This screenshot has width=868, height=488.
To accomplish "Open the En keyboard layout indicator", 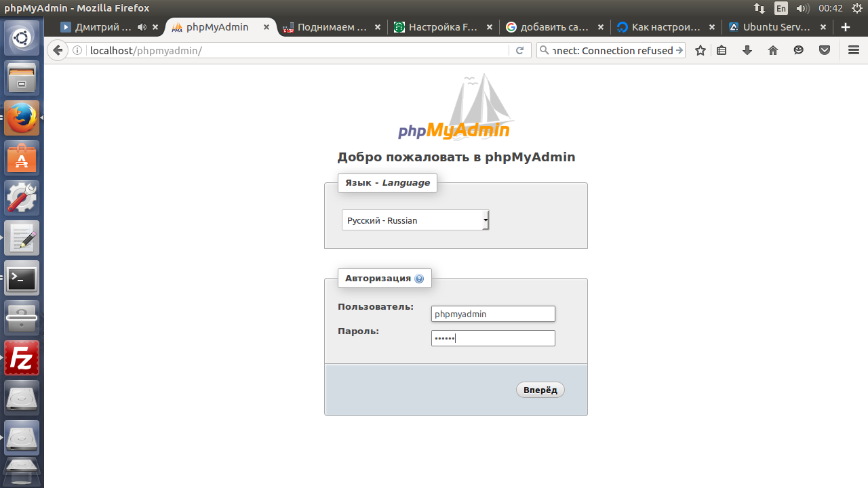I will [x=781, y=8].
